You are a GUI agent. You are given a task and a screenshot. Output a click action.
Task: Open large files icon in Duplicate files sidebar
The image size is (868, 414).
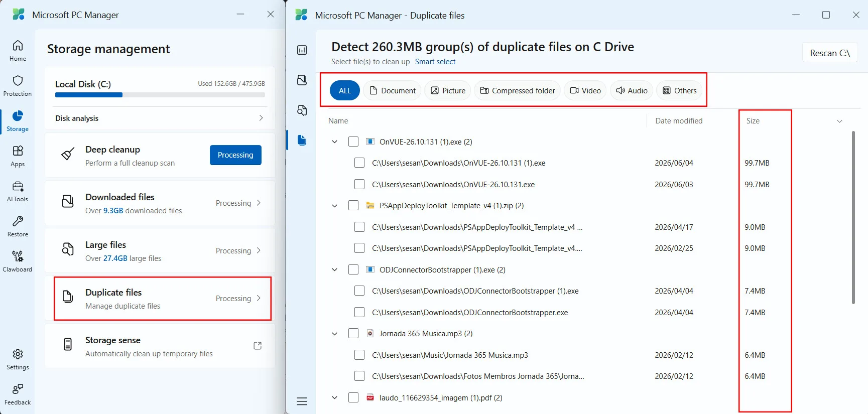(x=302, y=110)
